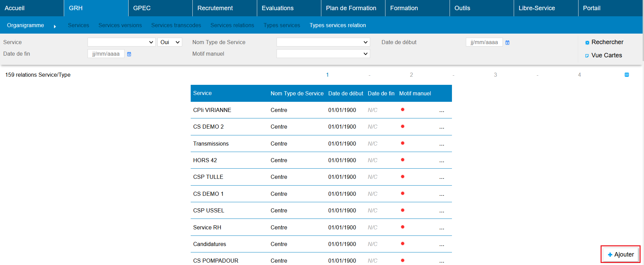644x265 pixels.
Task: Go to page 2 of results
Action: pos(411,75)
